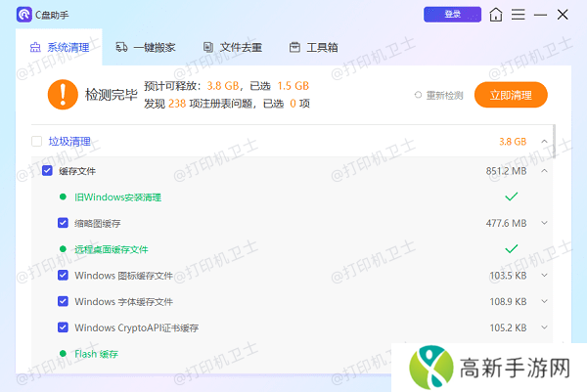Viewport: 587px width, 392px height.
Task: Click the Windows CryptoAPI证书缓存 label
Action: click(x=136, y=327)
